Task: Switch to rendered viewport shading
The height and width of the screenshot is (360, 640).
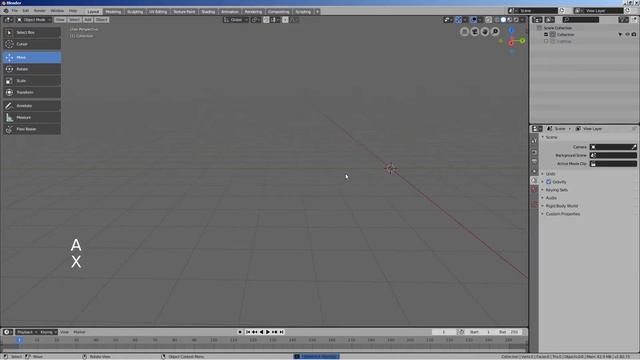Action: pyautogui.click(x=516, y=20)
